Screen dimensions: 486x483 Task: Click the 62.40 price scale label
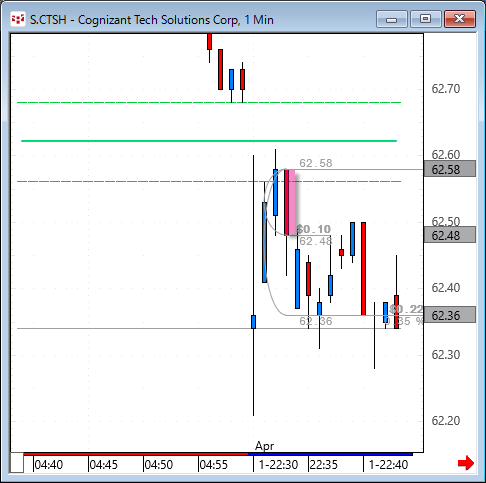(x=446, y=287)
